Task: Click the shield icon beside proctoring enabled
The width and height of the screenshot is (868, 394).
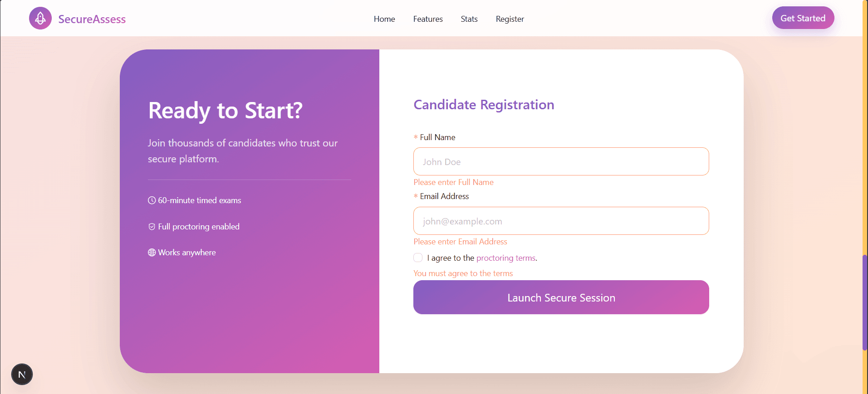Action: coord(152,227)
